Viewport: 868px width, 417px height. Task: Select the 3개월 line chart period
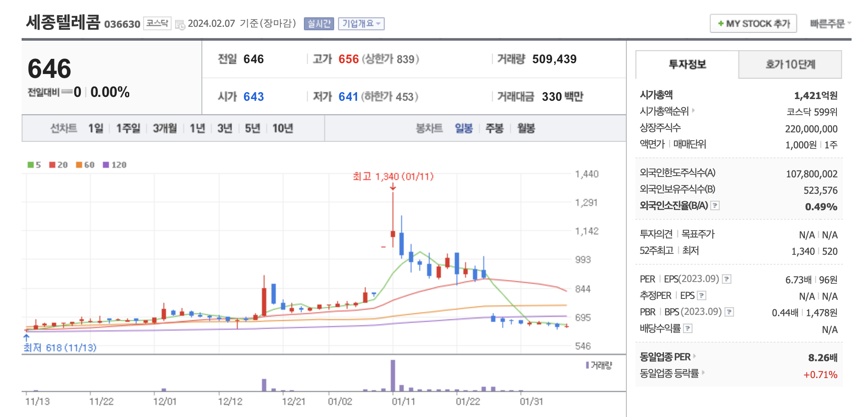click(165, 128)
